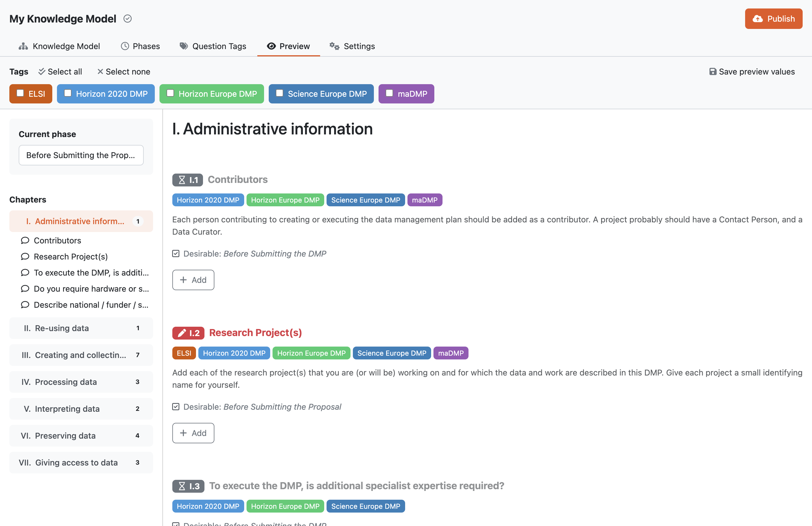The width and height of the screenshot is (812, 526).
Task: Click the I. Administrative information heading
Action: tap(272, 129)
